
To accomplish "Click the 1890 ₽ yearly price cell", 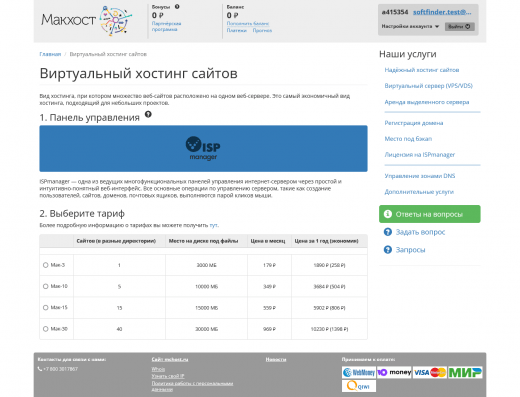I will [329, 265].
